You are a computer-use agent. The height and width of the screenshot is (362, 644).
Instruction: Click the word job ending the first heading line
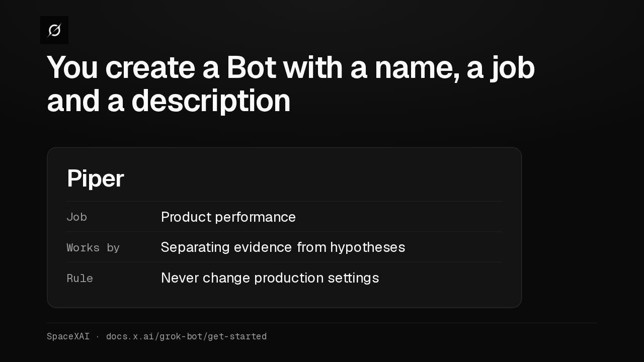click(513, 69)
